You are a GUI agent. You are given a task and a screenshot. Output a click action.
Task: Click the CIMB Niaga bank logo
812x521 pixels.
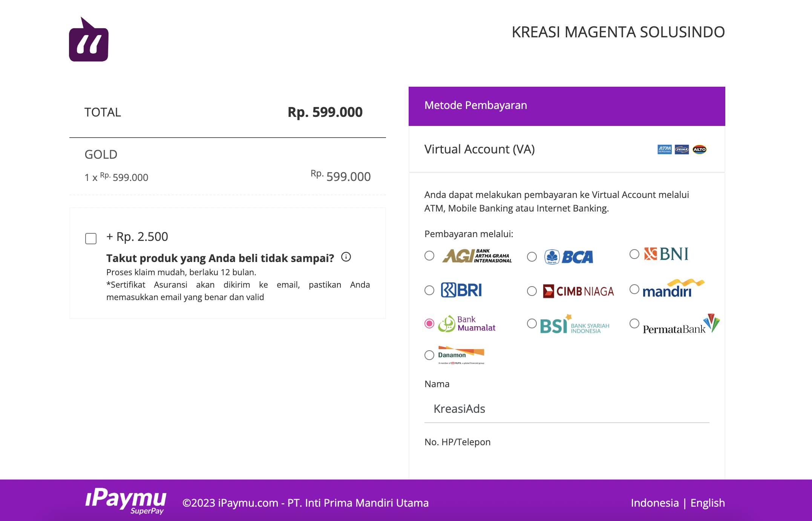[x=578, y=291]
